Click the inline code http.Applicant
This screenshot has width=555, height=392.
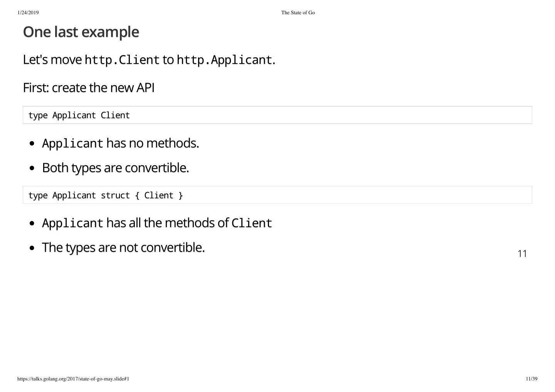click(225, 60)
